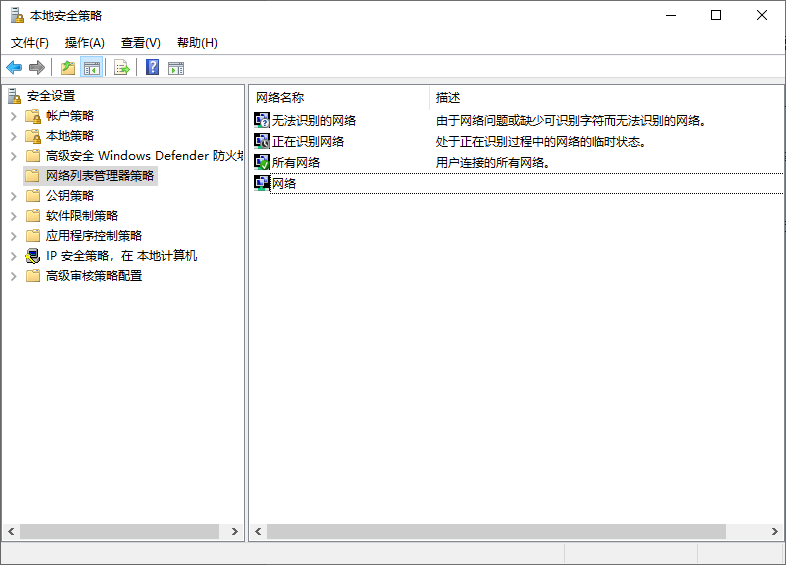Open the 操作(A) menu
This screenshot has width=786, height=565.
(85, 43)
